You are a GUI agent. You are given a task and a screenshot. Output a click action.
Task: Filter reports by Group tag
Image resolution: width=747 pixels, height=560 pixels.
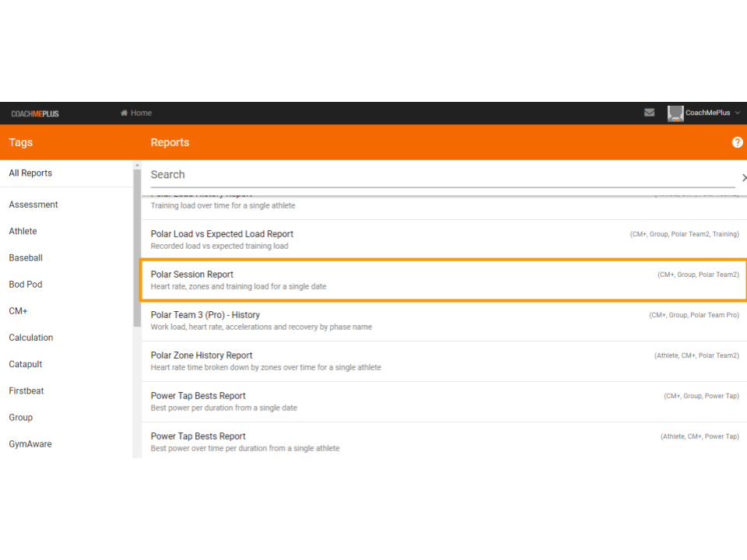point(21,418)
